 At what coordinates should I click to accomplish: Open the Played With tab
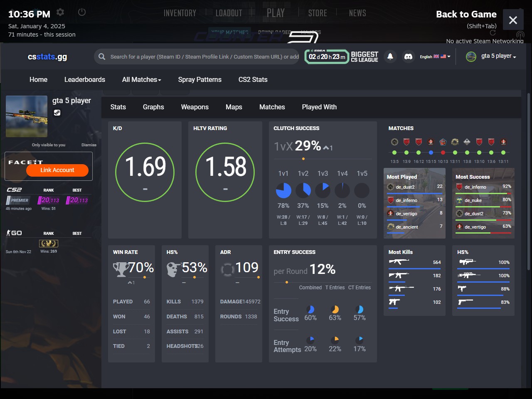(x=319, y=107)
